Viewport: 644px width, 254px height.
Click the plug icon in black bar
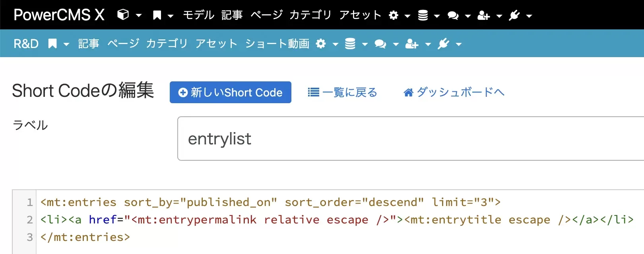coord(514,15)
